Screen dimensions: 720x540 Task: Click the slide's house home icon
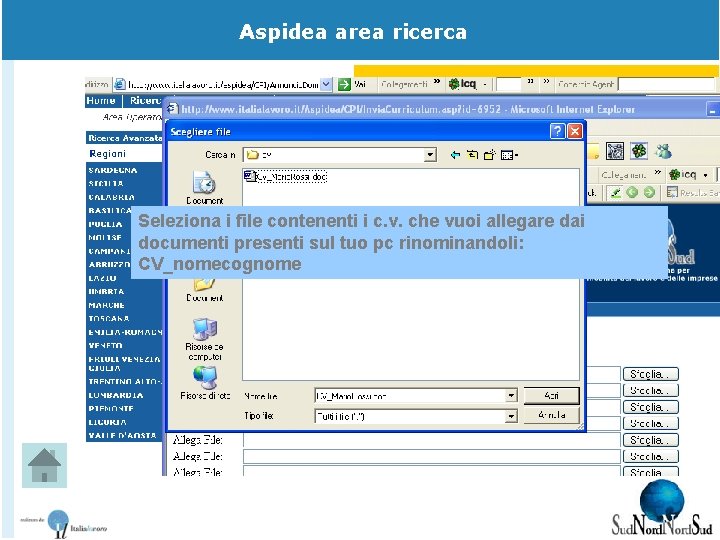tap(45, 465)
